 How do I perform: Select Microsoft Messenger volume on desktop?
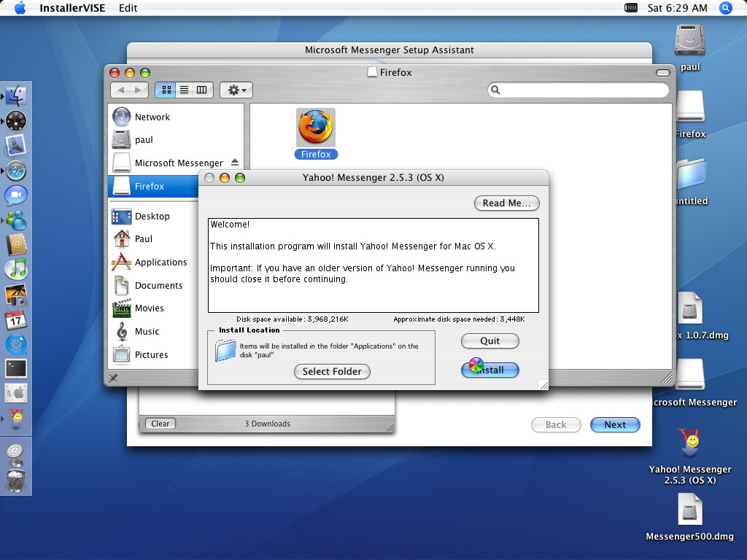(690, 374)
